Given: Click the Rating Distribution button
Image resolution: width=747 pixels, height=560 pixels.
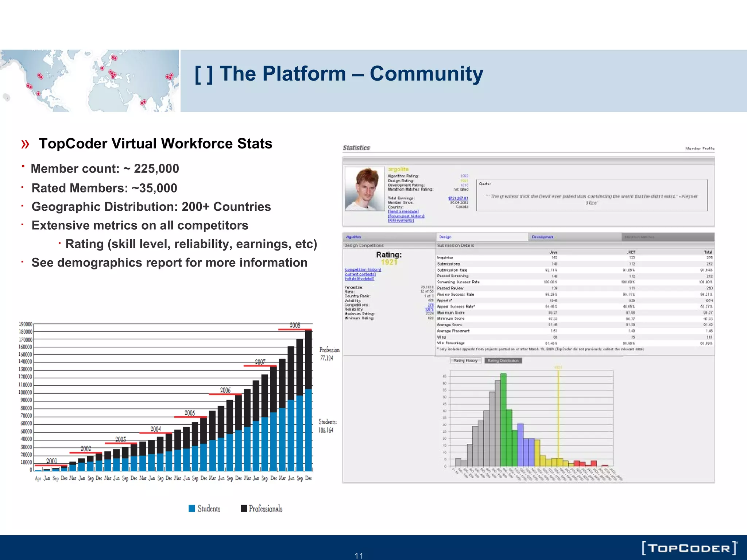Looking at the screenshot, I should (x=503, y=361).
